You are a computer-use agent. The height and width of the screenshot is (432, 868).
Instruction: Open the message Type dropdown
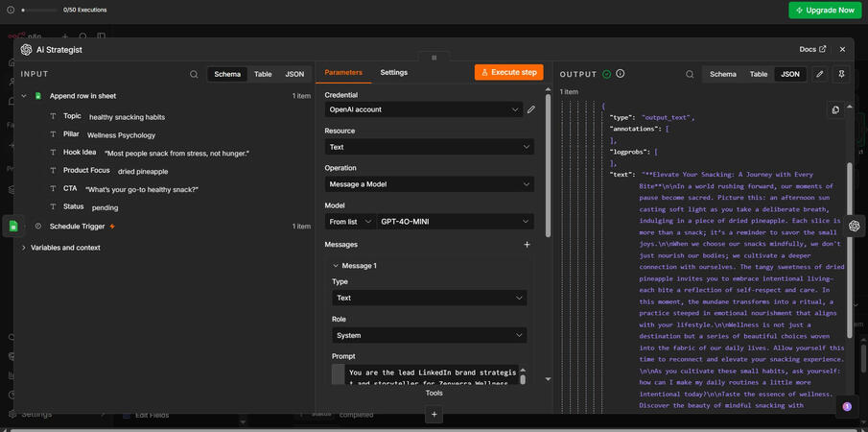(429, 298)
